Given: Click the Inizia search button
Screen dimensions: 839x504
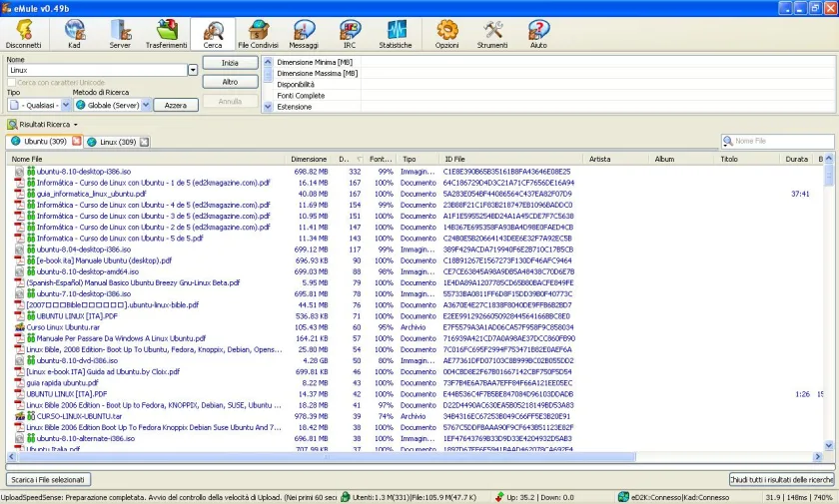Looking at the screenshot, I should tap(230, 63).
